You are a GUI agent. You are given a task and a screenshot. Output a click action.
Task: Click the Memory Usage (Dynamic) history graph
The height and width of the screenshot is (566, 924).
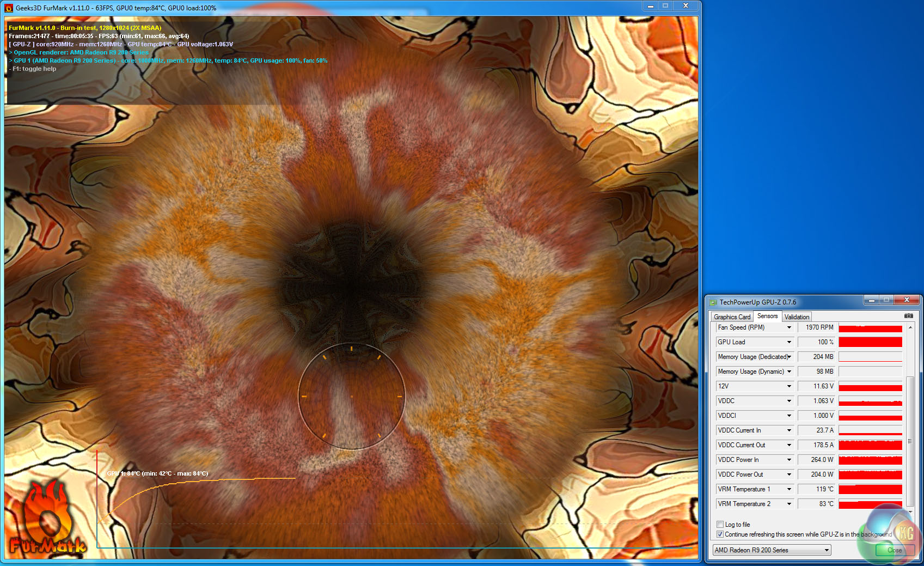tap(870, 372)
